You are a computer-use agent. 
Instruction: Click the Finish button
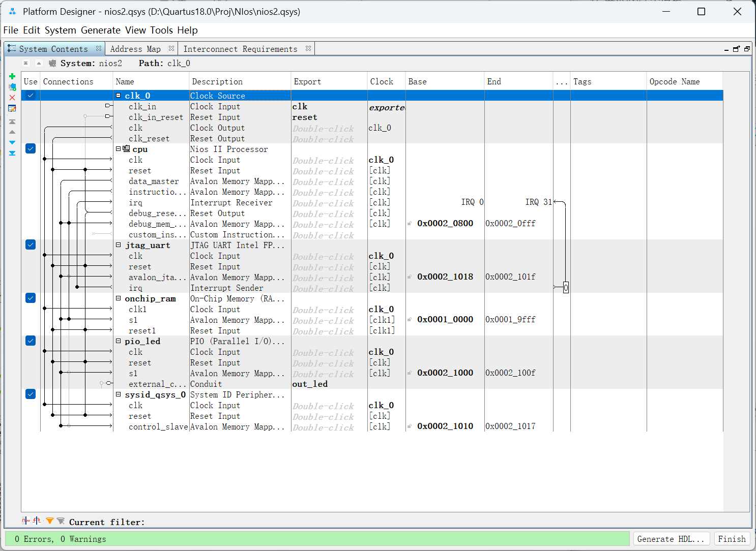(732, 539)
